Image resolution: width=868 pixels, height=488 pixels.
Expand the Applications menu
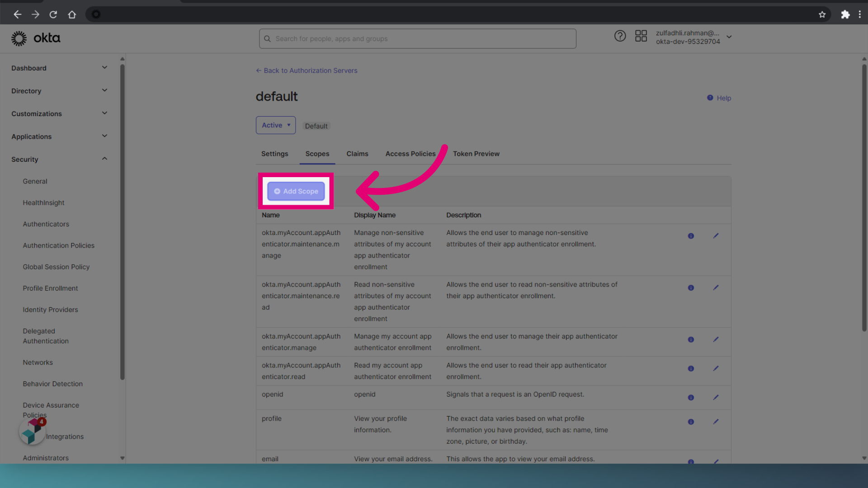click(x=60, y=136)
